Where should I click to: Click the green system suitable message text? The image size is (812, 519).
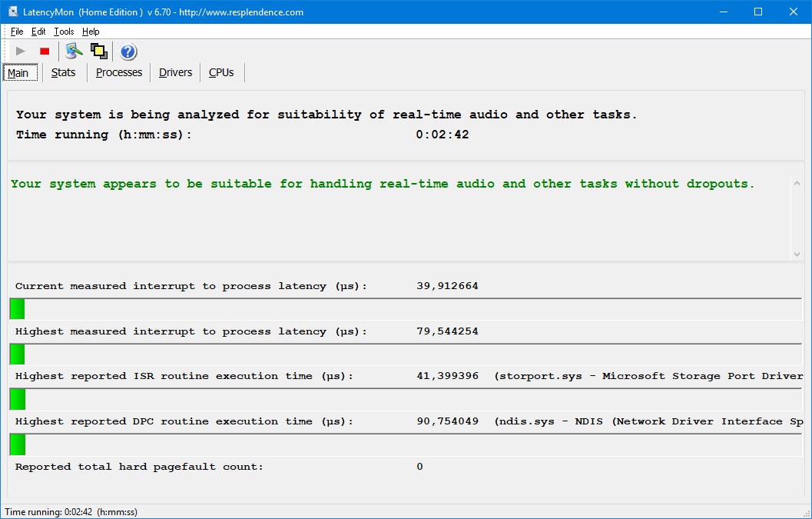(383, 184)
